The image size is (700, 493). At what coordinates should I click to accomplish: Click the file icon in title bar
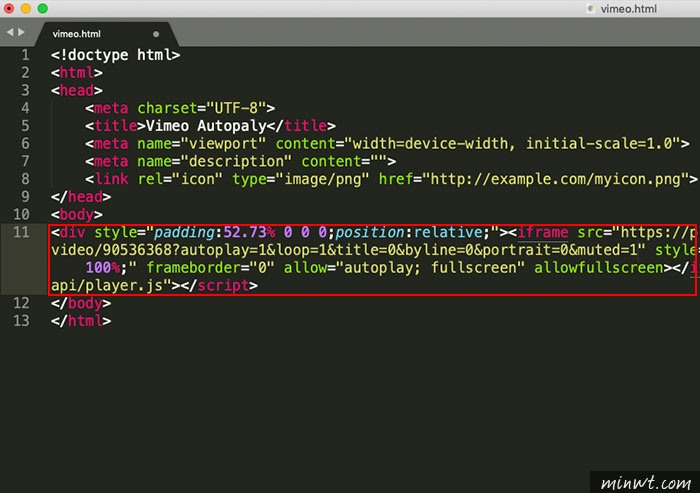click(x=591, y=8)
